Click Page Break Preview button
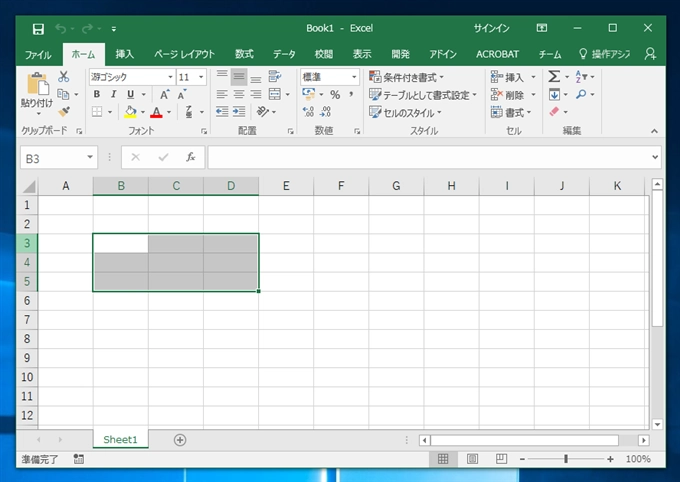Screen dimensions: 680x482 pos(501,459)
